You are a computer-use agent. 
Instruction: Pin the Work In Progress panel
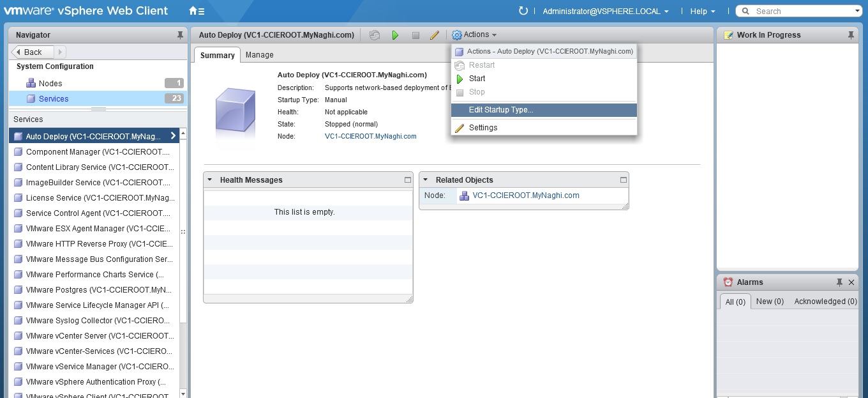click(851, 35)
